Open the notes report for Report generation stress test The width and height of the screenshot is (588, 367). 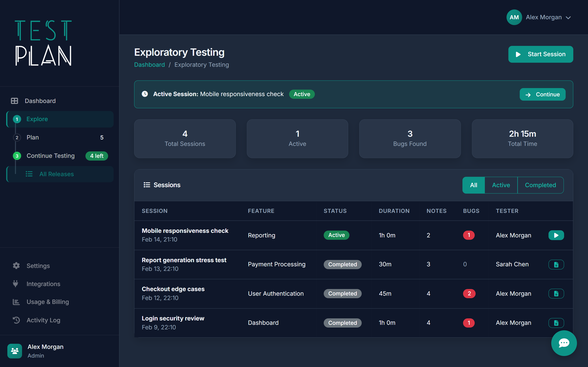coord(556,264)
